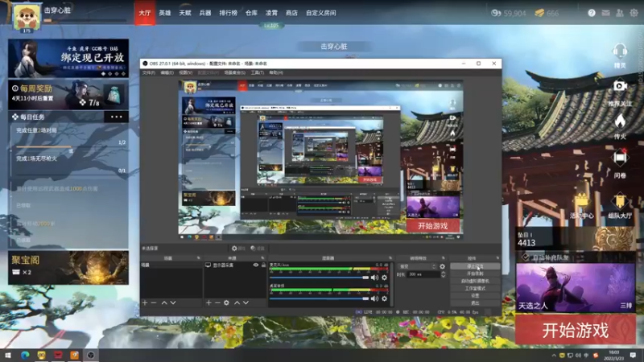The image size is (644, 362).
Task: Toggle visibility eye of 显示器采集 source
Action: click(x=256, y=265)
